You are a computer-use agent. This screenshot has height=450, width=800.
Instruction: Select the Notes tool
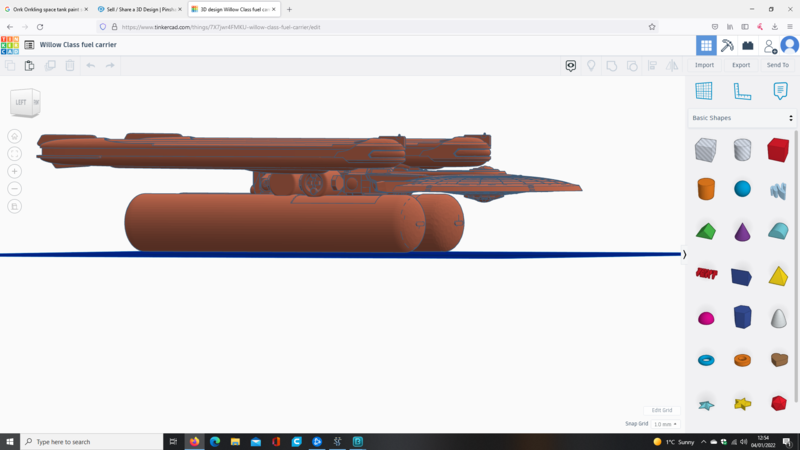point(780,91)
